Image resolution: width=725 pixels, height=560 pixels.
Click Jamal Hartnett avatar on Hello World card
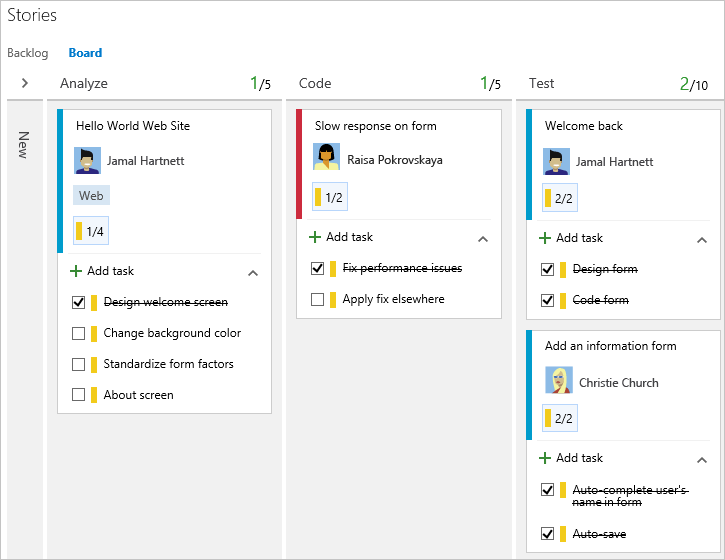87,160
